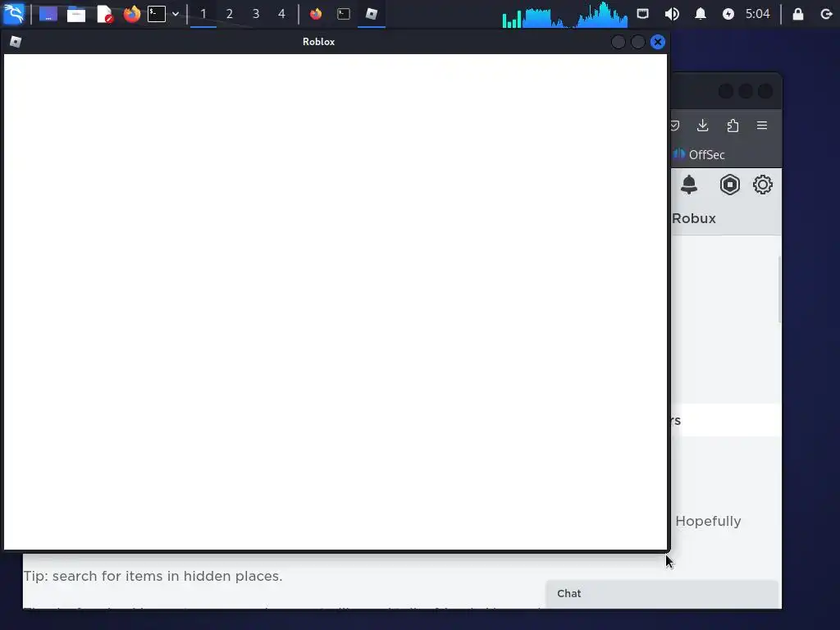
Task: Open the power manager tray icon
Action: (728, 14)
